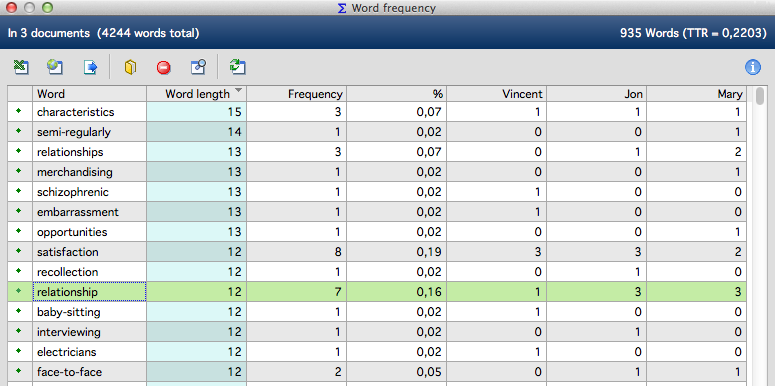Click the 0,05 percentage for 'face-to-face'
This screenshot has height=386, width=775.
[429, 372]
